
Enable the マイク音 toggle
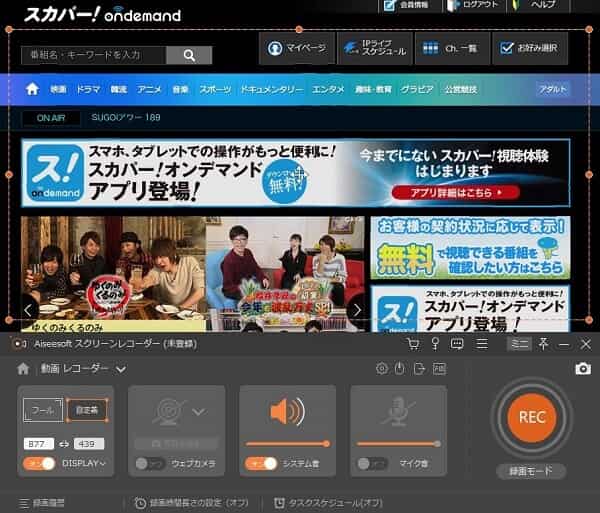click(x=372, y=463)
